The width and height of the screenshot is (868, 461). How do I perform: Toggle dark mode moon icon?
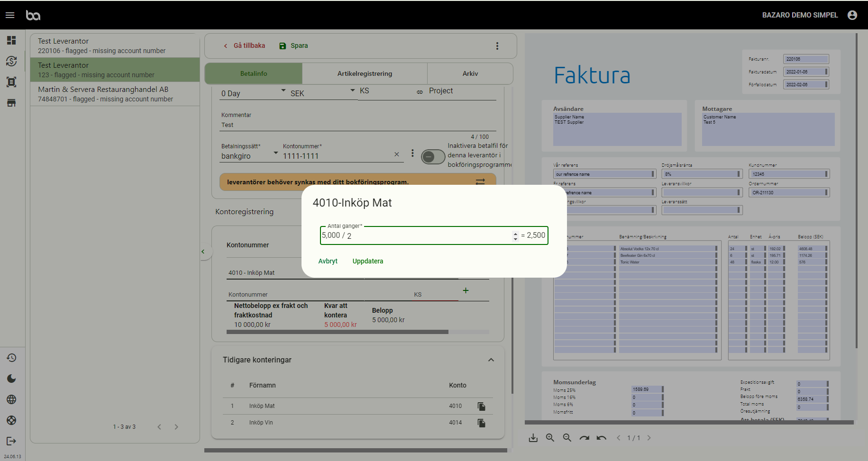11,379
